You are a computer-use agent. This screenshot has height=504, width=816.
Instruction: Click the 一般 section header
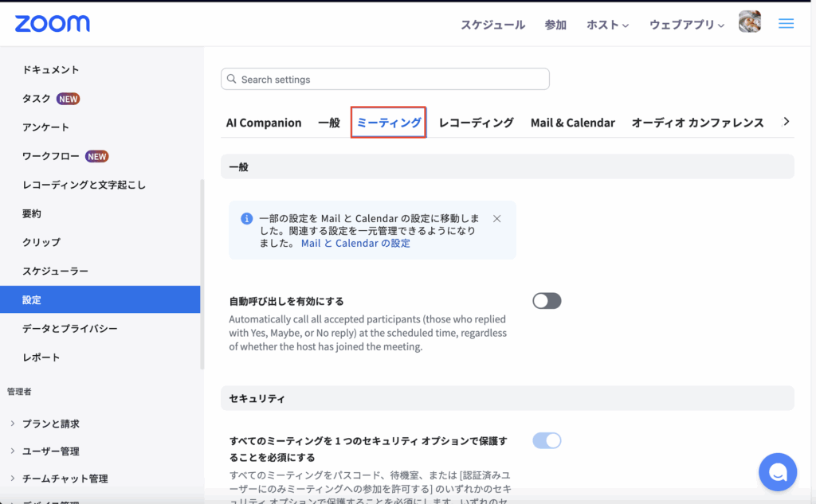(508, 166)
